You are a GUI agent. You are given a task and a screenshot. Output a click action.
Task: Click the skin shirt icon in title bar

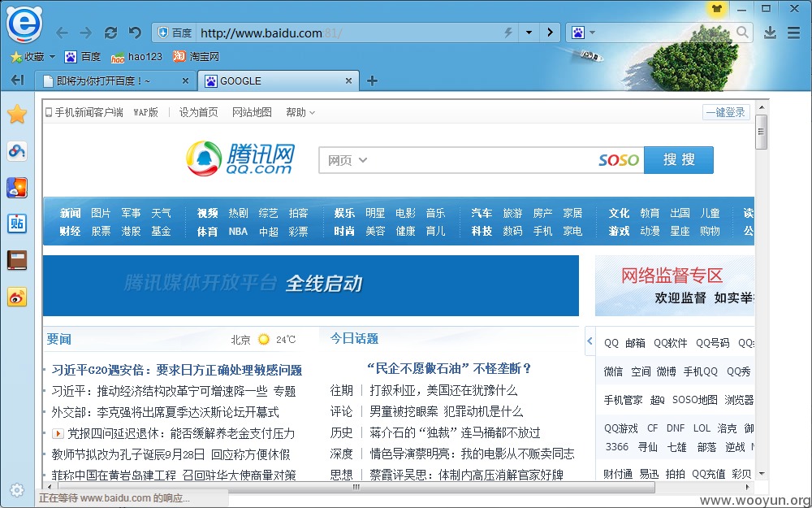pyautogui.click(x=717, y=9)
